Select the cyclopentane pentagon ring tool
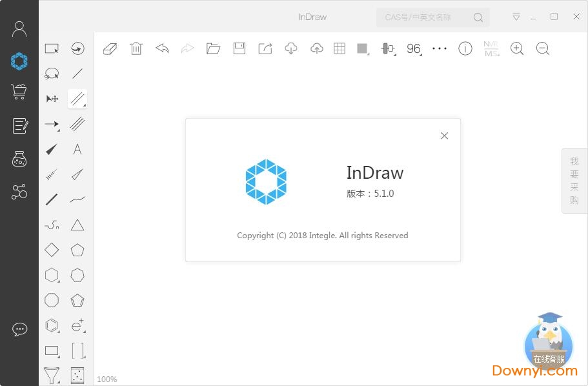This screenshot has width=588, height=386. pos(77,250)
